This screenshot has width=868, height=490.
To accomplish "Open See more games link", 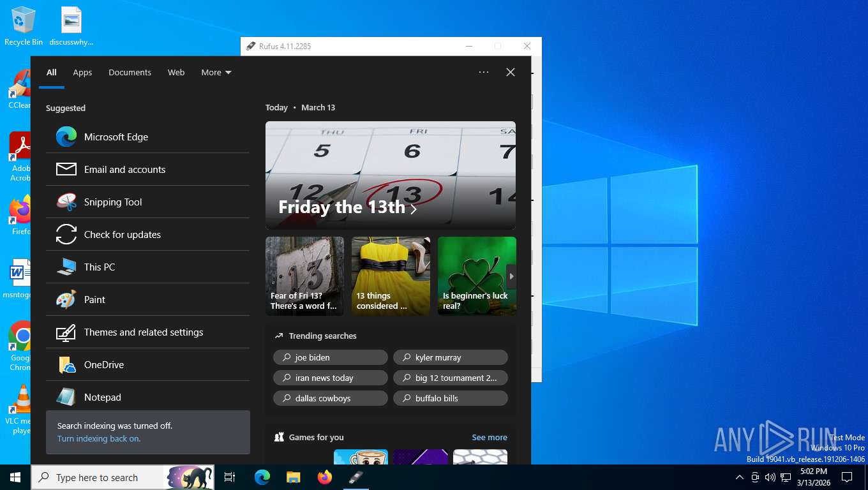I will (490, 437).
